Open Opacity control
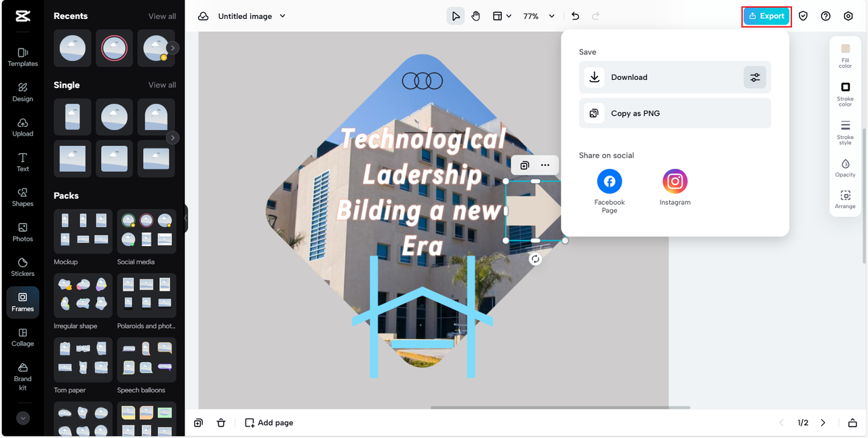Image resolution: width=868 pixels, height=438 pixels. click(845, 168)
